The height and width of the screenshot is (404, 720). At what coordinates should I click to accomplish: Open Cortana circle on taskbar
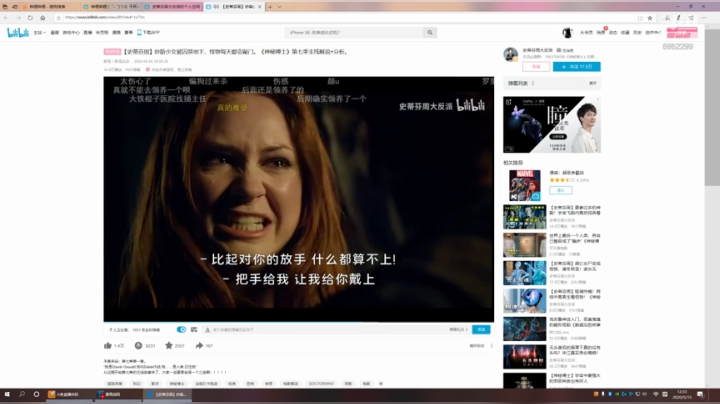pos(36,394)
